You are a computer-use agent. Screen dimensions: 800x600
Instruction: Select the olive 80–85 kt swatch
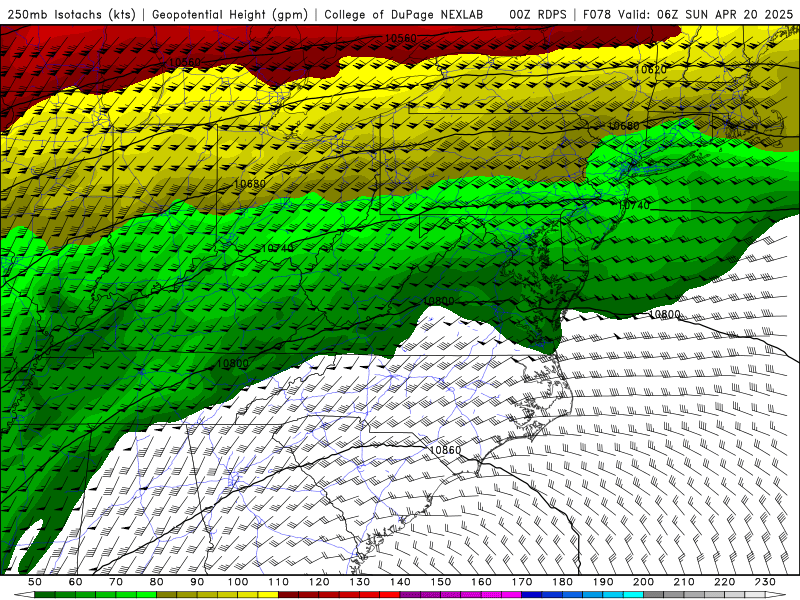click(167, 595)
